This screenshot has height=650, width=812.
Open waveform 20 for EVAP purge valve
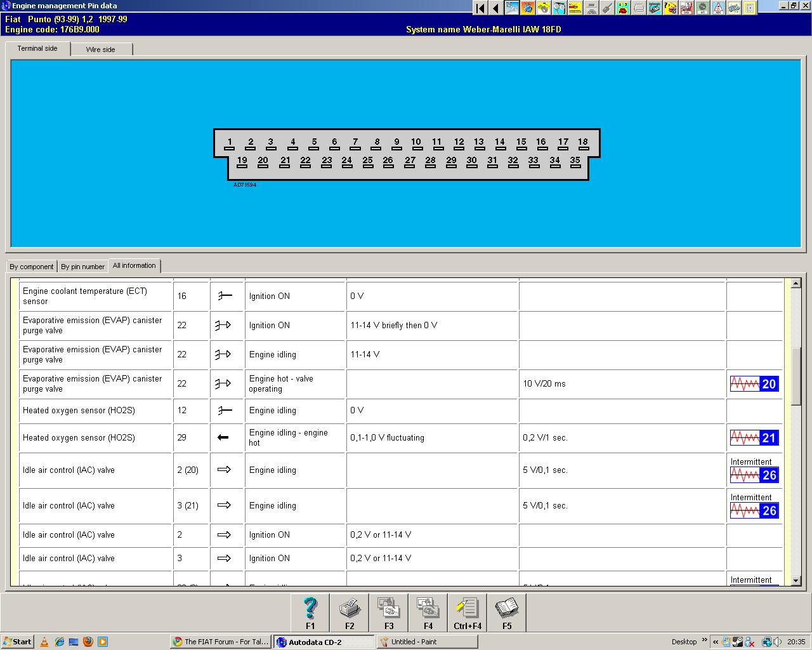point(754,384)
